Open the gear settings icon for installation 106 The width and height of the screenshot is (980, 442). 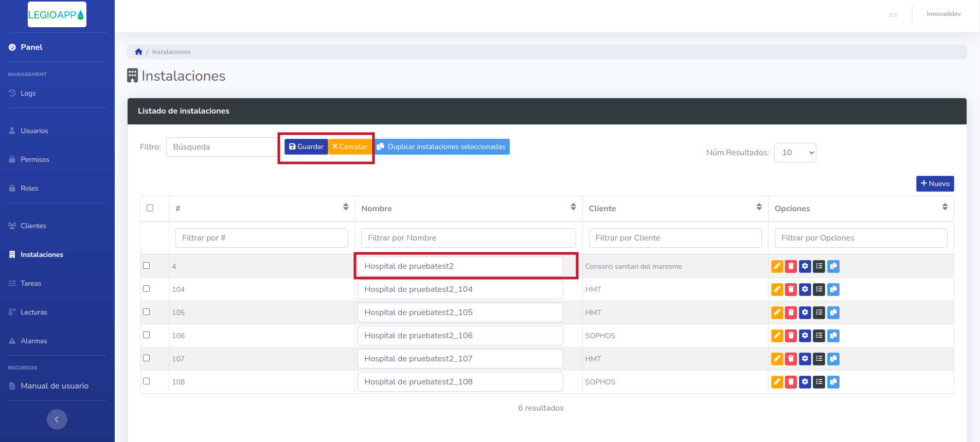pos(805,336)
